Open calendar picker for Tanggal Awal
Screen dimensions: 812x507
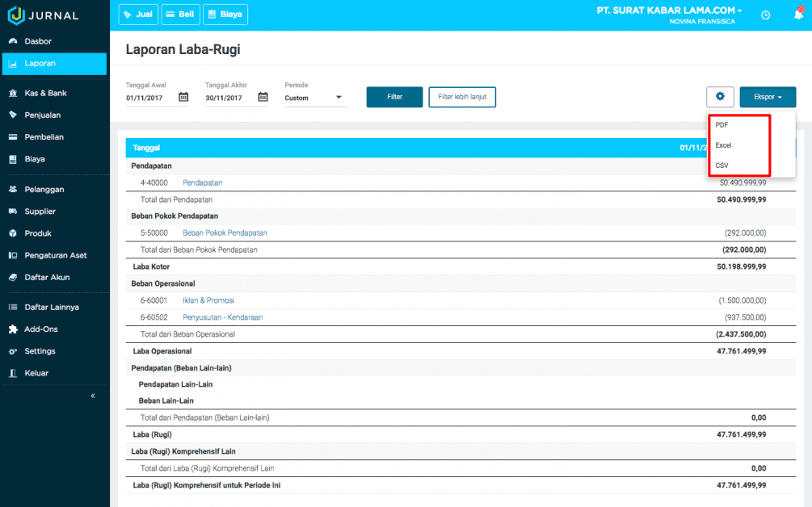(183, 98)
